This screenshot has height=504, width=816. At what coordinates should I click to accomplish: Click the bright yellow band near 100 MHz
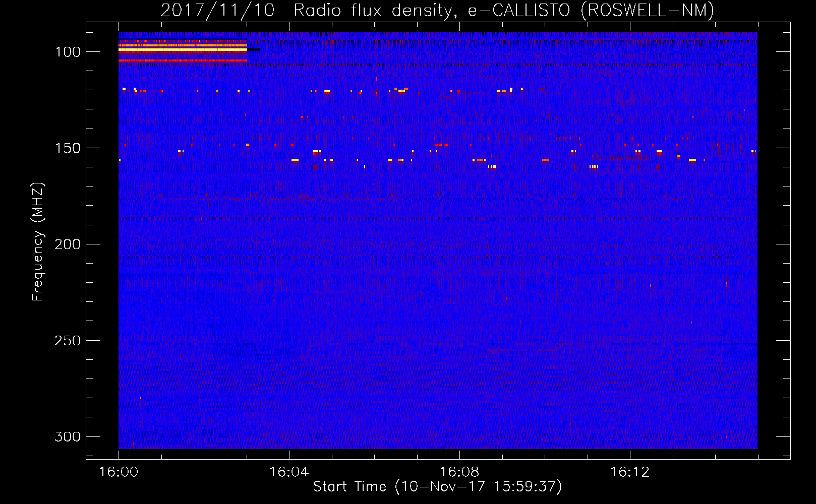pos(183,49)
